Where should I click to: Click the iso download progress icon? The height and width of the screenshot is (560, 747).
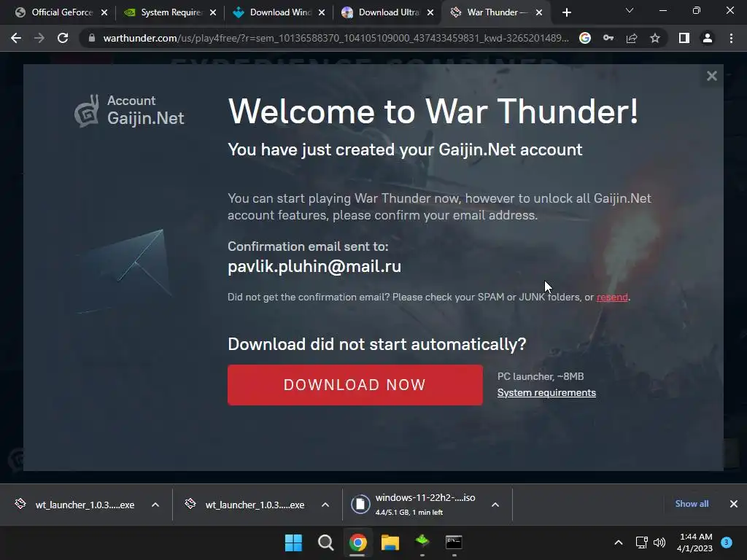360,505
